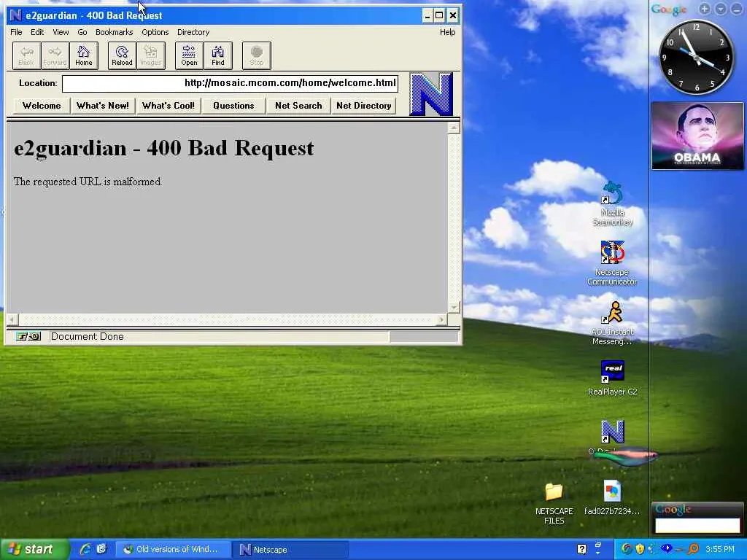The image size is (747, 560).
Task: Click the horizontal scrollbar left arrow
Action: point(12,319)
